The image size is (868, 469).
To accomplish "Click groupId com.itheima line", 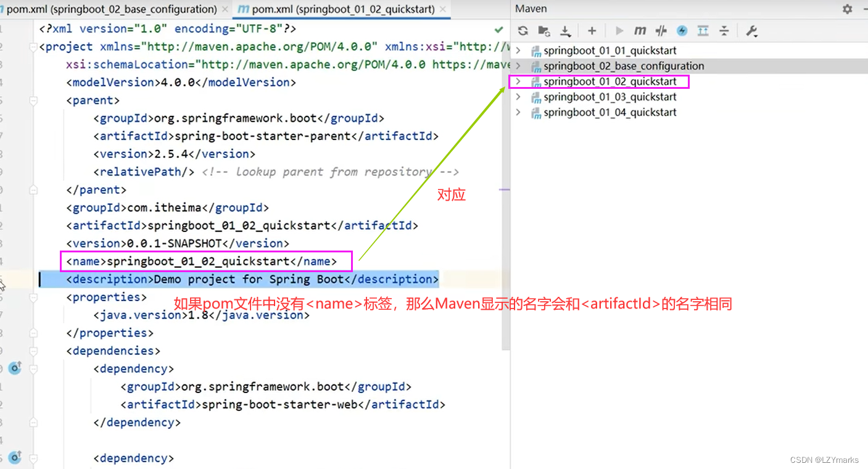I will (167, 207).
